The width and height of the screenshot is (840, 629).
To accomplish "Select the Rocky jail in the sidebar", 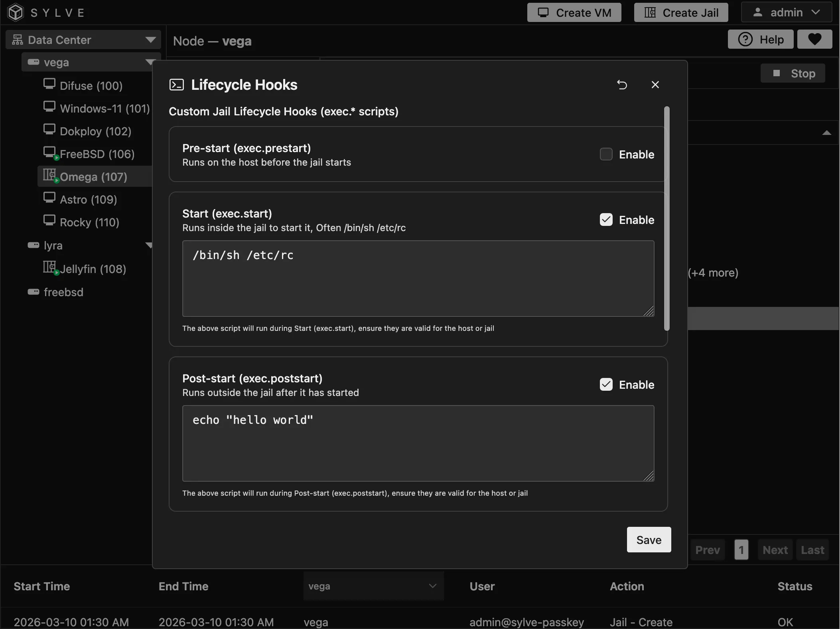I will [89, 222].
